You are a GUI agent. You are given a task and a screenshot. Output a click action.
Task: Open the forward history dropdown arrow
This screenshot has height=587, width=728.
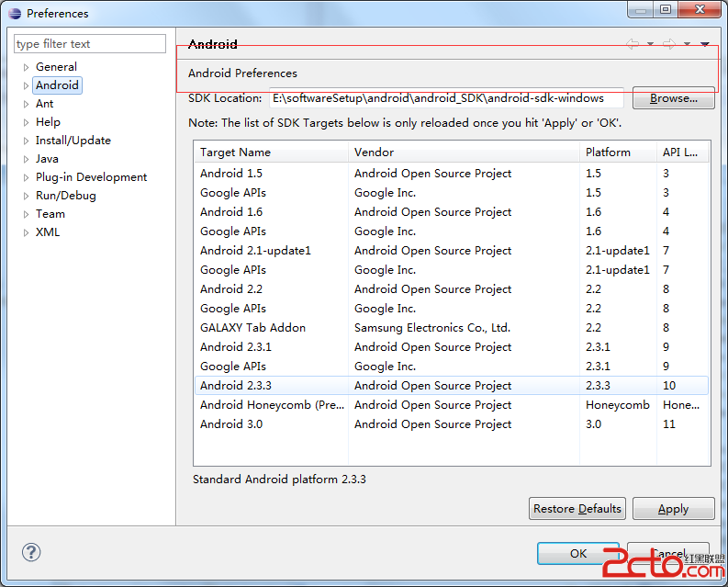(x=687, y=44)
